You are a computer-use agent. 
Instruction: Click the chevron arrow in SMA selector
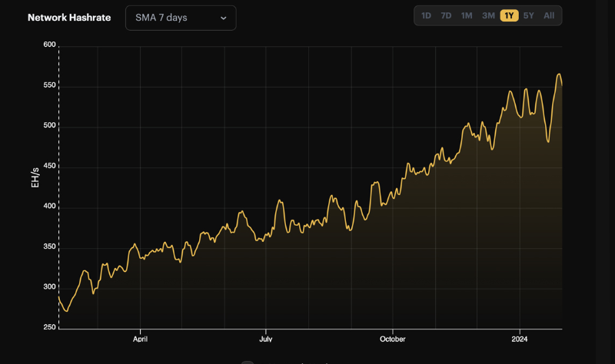click(x=224, y=18)
